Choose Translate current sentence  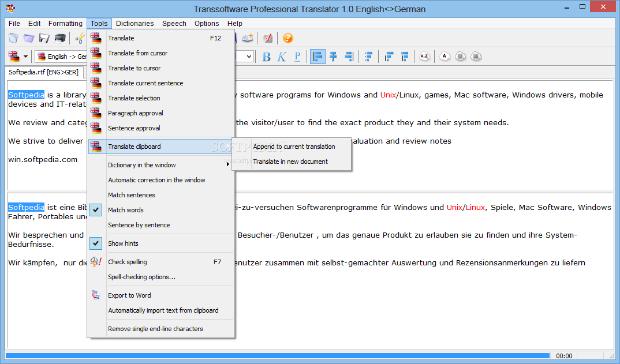pyautogui.click(x=161, y=83)
